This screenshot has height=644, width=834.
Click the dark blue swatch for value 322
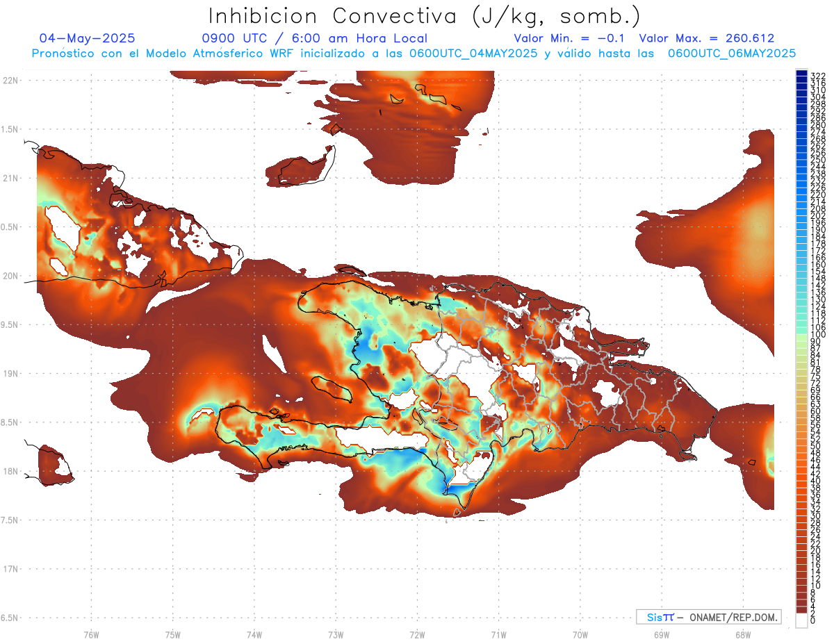pos(801,74)
